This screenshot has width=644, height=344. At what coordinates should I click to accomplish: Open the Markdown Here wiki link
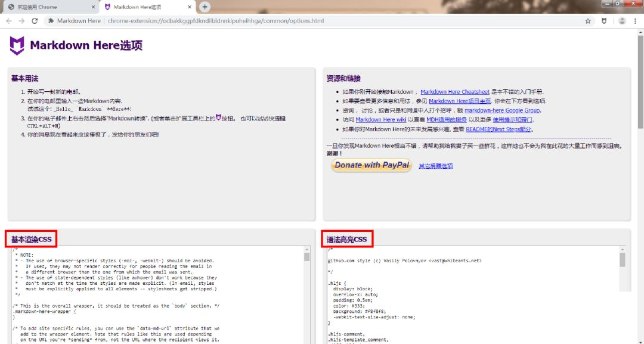pyautogui.click(x=380, y=120)
